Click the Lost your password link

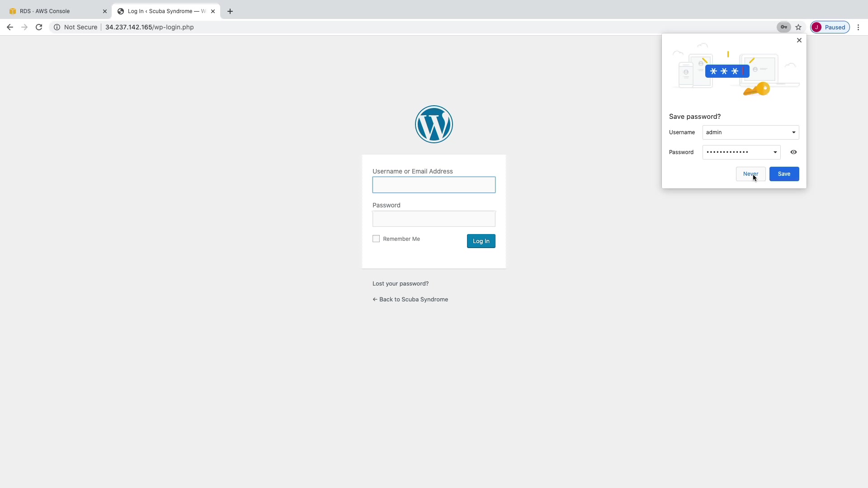point(400,284)
